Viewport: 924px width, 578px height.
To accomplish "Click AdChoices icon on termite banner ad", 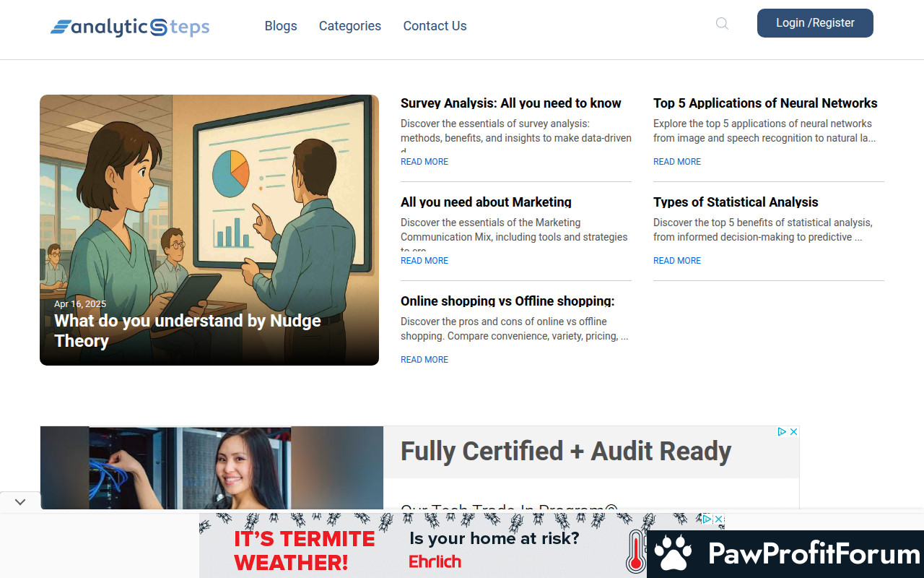I will click(707, 519).
